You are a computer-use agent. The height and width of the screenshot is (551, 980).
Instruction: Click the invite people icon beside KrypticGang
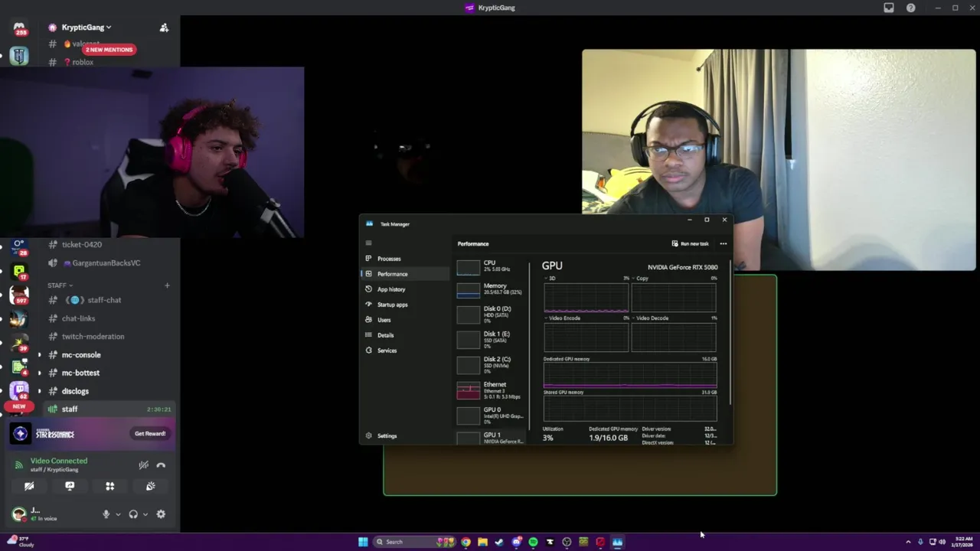164,28
